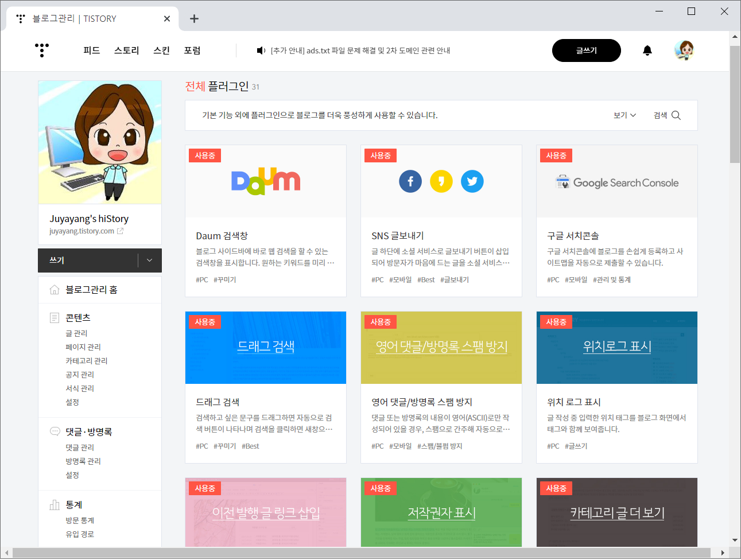Click #꾸미기 tag on Daum 검색창 card
This screenshot has height=560, width=741.
(x=225, y=280)
